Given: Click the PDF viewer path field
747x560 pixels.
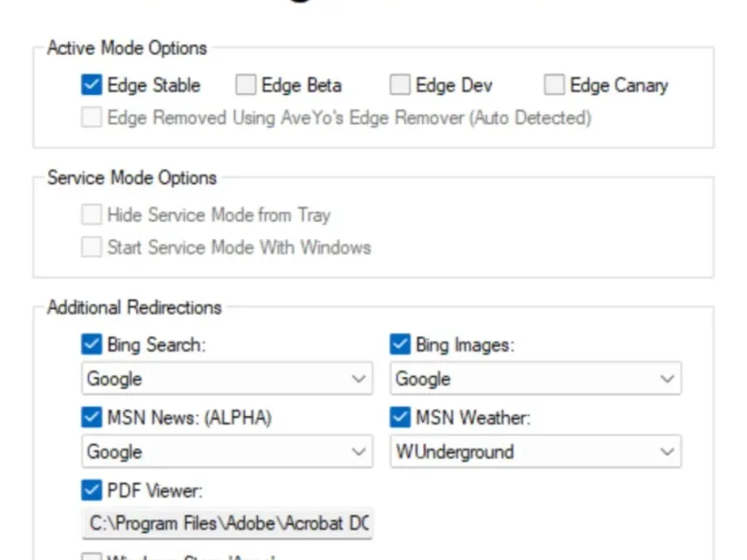Looking at the screenshot, I should [228, 525].
